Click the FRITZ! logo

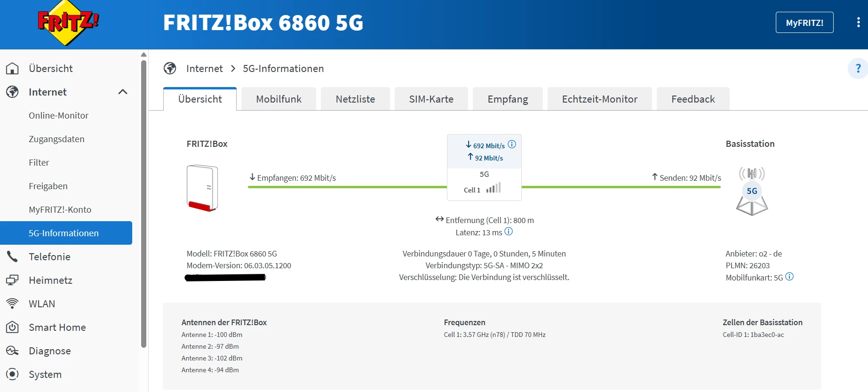pyautogui.click(x=68, y=23)
